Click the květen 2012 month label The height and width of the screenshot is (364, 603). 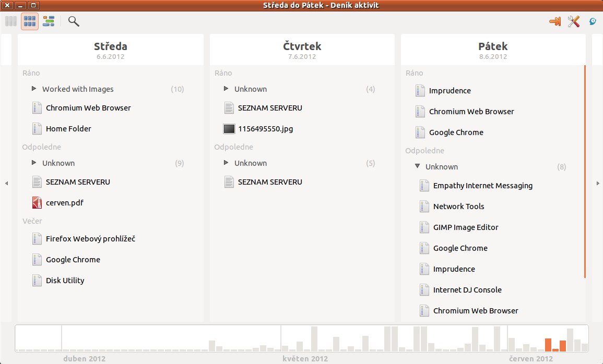point(305,359)
